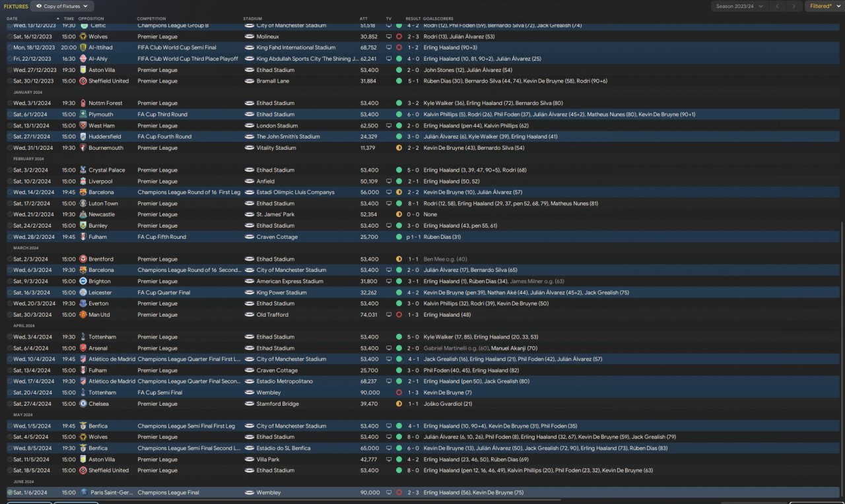Click the Al-Ahly club badge
845x504 pixels.
point(83,59)
